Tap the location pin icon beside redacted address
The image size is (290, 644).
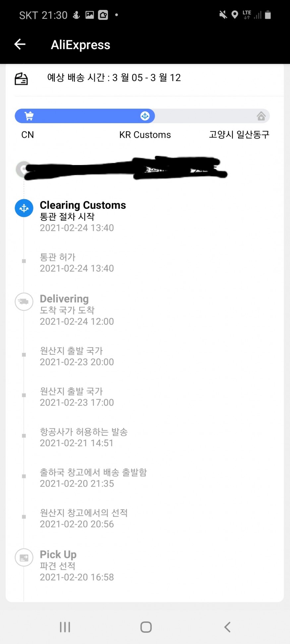22,169
